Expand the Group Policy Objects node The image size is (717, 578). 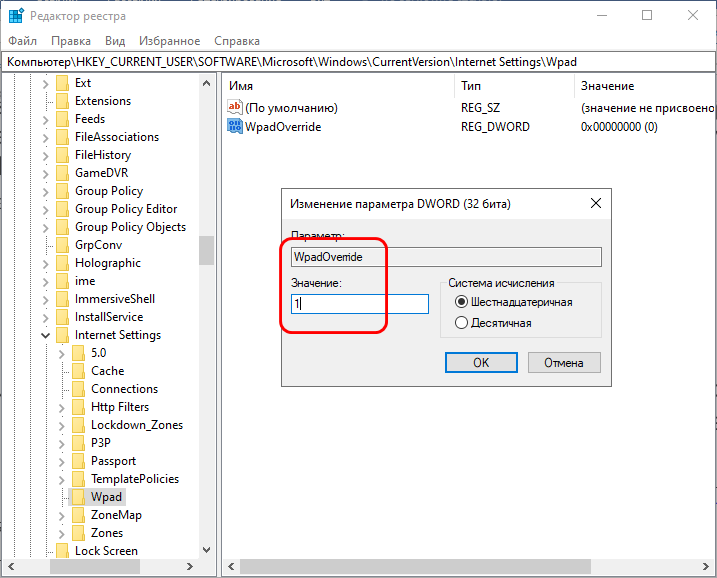tap(45, 228)
